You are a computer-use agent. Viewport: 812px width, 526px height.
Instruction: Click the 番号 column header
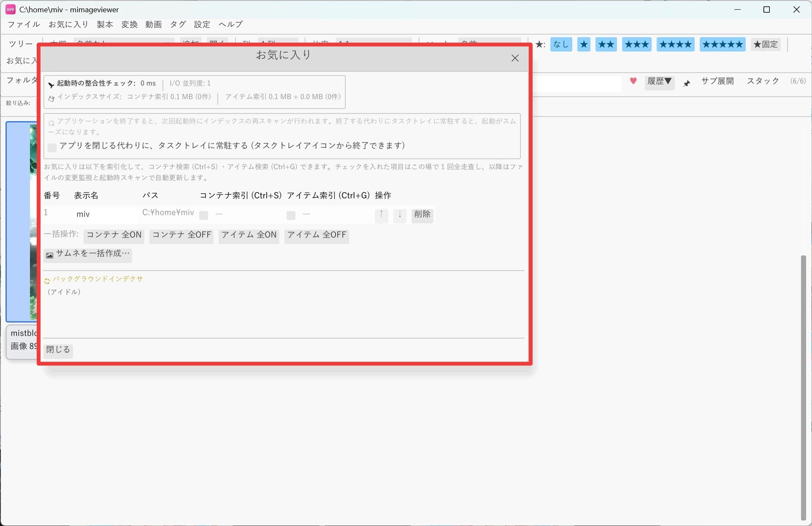click(x=52, y=196)
